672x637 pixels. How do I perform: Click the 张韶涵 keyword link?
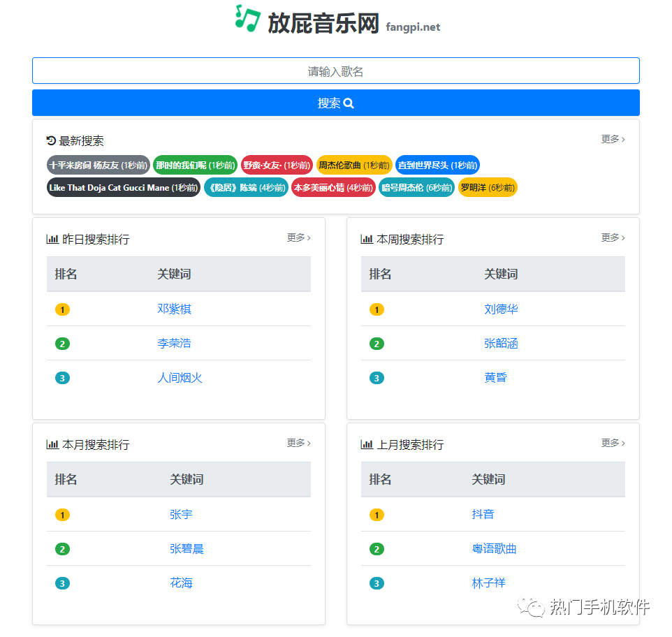click(x=501, y=343)
